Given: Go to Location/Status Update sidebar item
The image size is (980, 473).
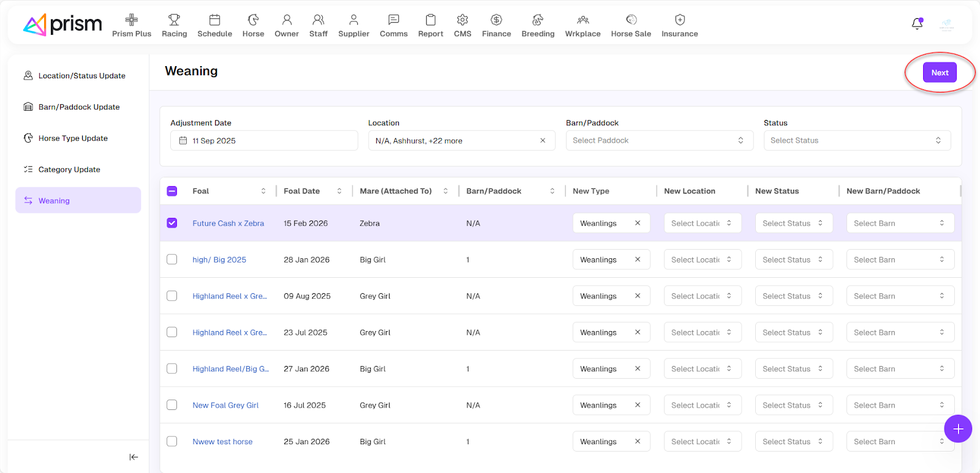Looking at the screenshot, I should coord(81,76).
